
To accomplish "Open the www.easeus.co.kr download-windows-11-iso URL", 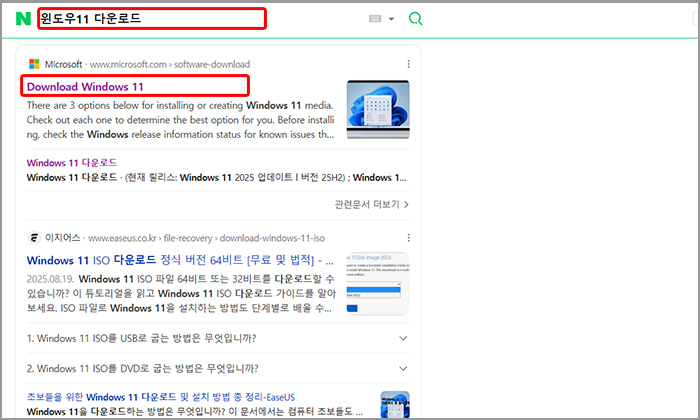I will [206, 238].
